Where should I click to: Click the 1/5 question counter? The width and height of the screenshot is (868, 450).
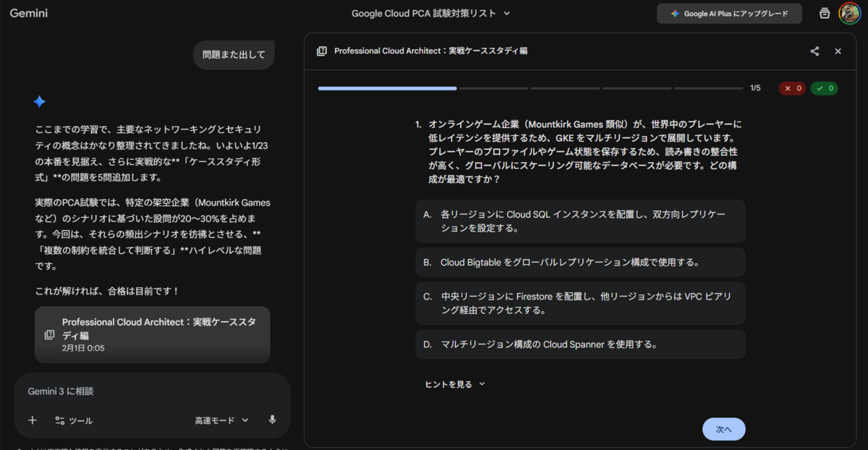click(x=755, y=88)
